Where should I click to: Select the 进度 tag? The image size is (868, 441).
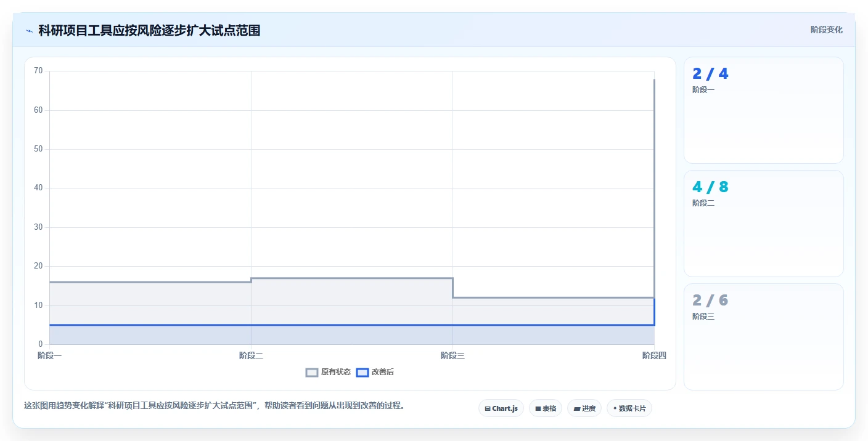[584, 408]
